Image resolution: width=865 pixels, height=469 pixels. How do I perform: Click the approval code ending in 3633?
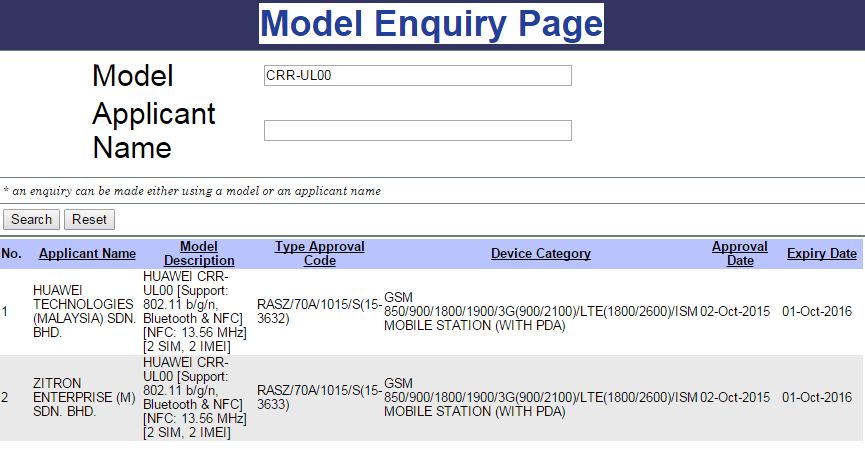click(319, 398)
